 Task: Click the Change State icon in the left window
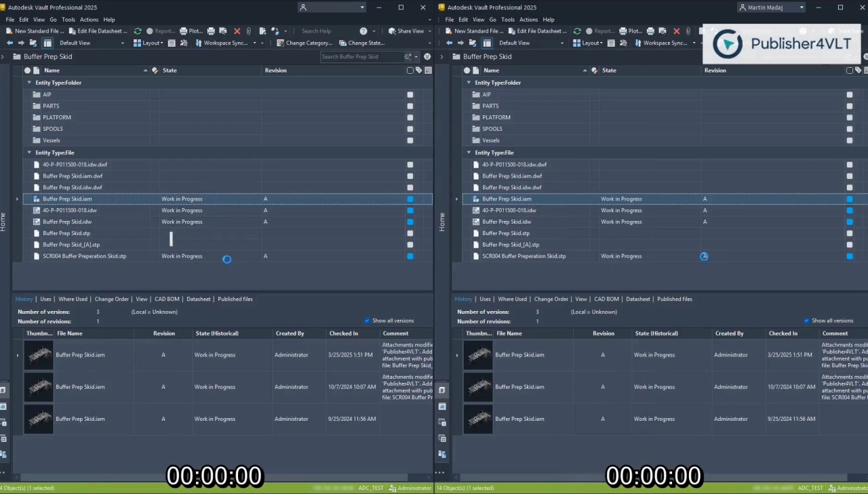point(342,43)
